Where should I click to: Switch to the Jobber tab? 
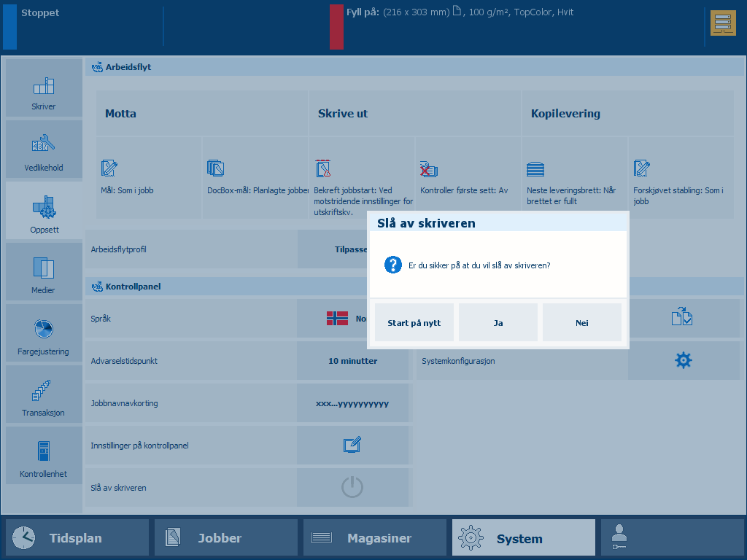tap(226, 537)
